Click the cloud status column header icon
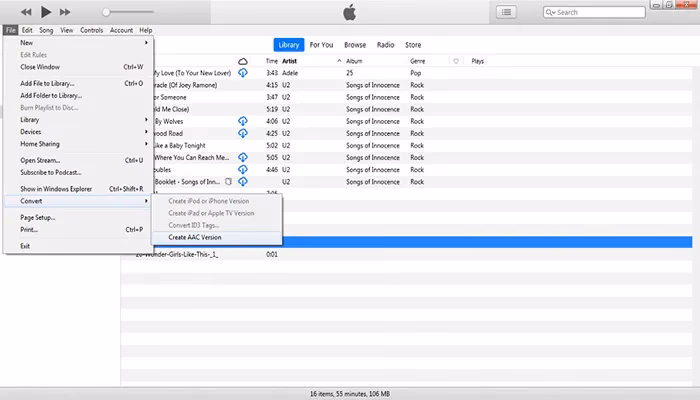This screenshot has height=400, width=700. point(242,61)
